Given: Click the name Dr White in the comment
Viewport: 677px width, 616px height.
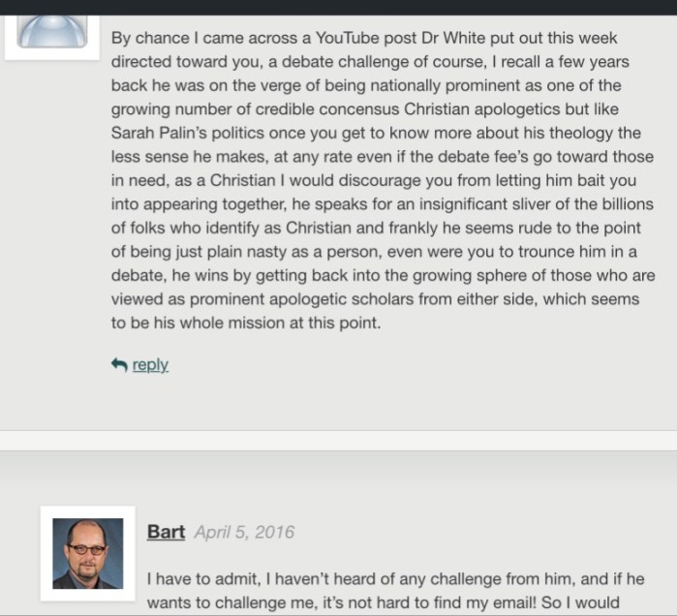Looking at the screenshot, I should pyautogui.click(x=453, y=38).
